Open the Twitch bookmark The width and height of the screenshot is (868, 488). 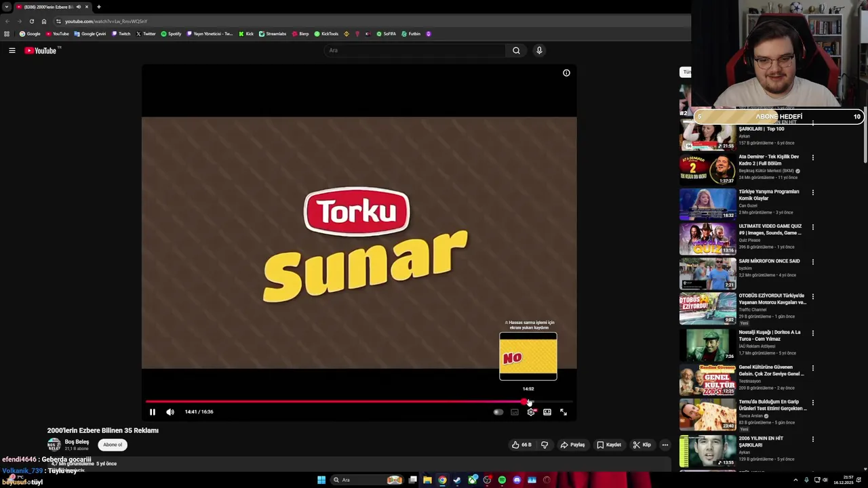pyautogui.click(x=121, y=34)
